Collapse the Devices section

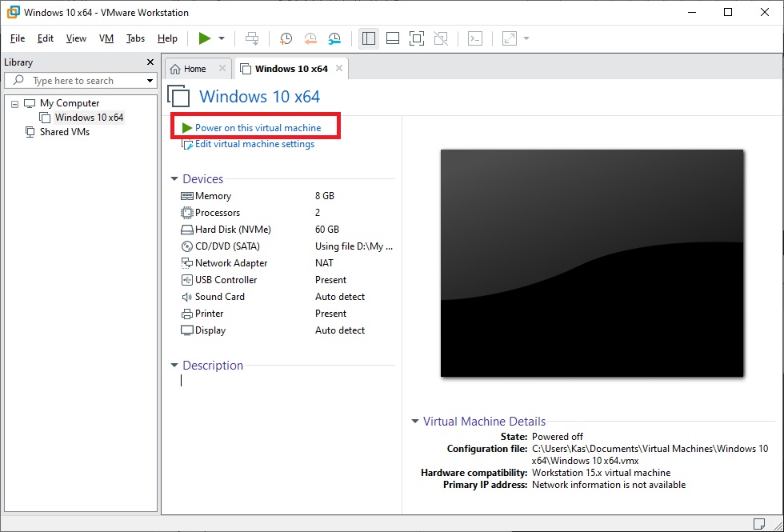pos(174,178)
